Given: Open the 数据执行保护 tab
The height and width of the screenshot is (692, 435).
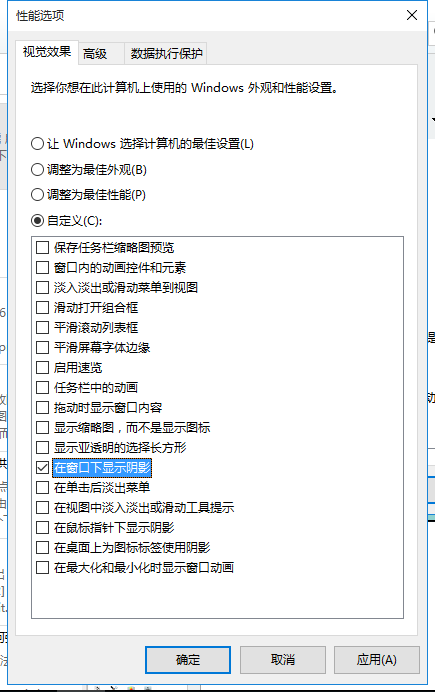Looking at the screenshot, I should point(166,53).
